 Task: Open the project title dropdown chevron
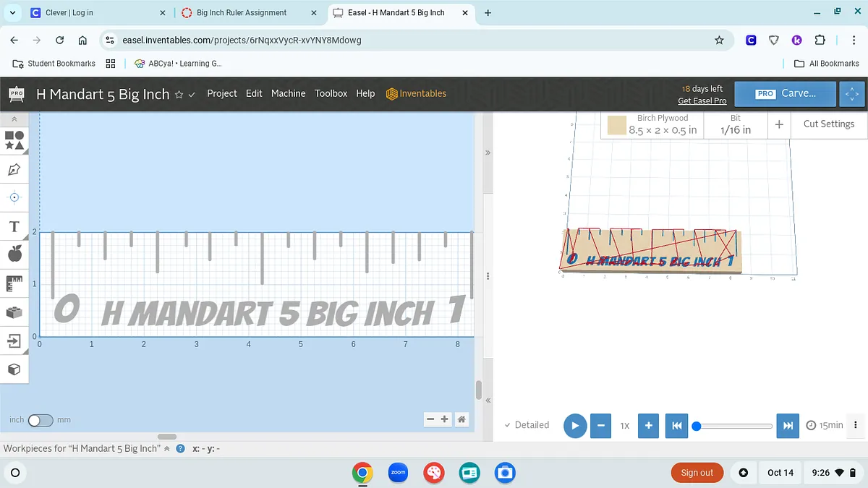pos(192,95)
